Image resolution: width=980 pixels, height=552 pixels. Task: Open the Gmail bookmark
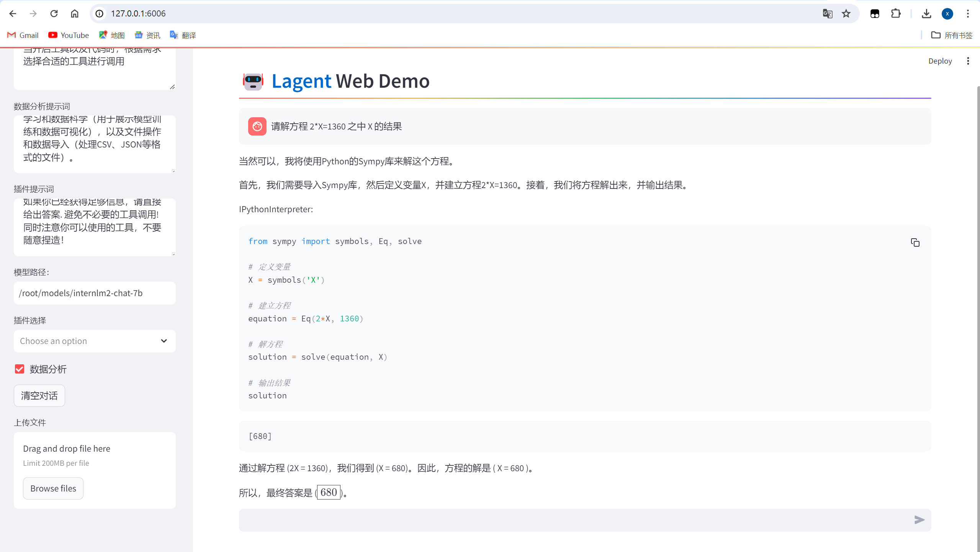click(23, 35)
